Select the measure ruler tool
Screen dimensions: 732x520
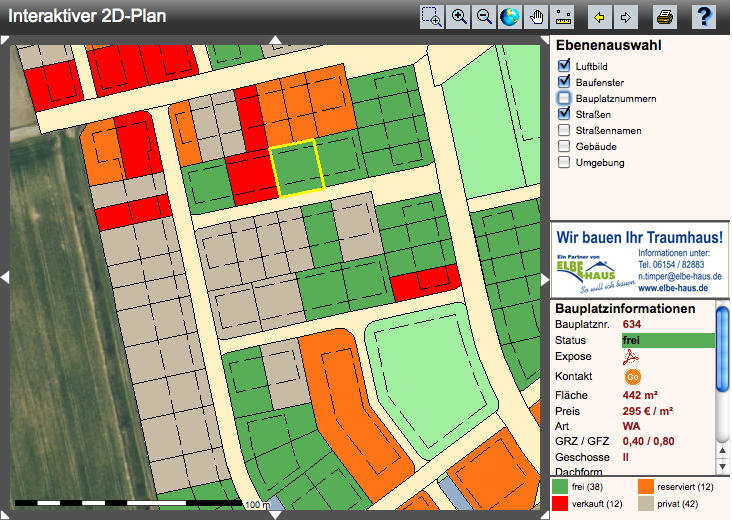[x=562, y=17]
